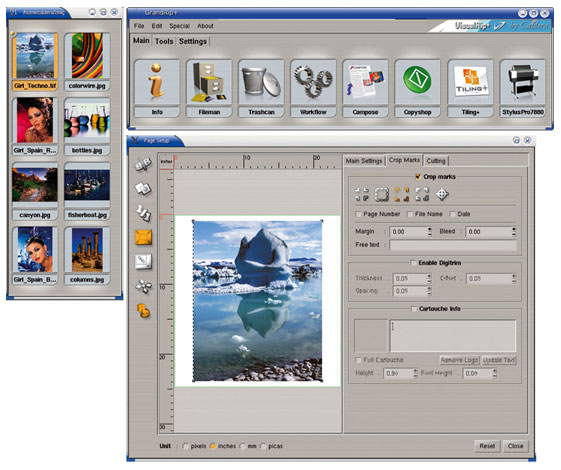This screenshot has height=470, width=561.
Task: Increase the Bleed value with the stepper
Action: [x=514, y=229]
